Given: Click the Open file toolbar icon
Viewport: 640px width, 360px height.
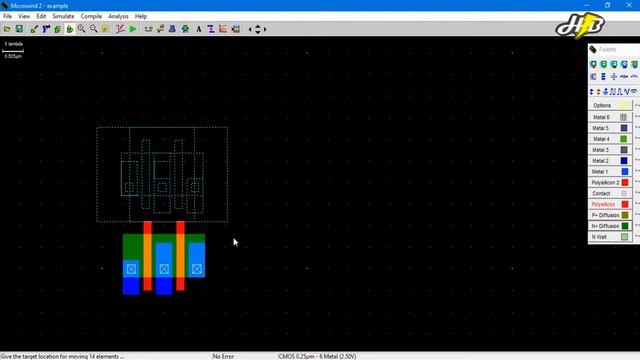Looking at the screenshot, I should (x=7, y=29).
